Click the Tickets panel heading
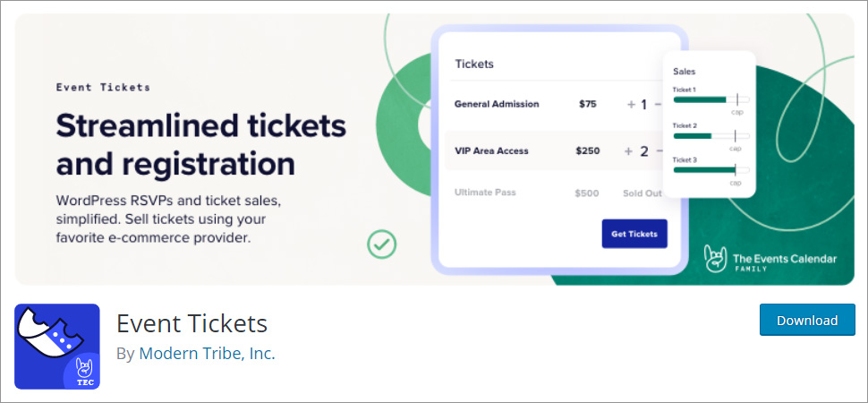 [474, 64]
